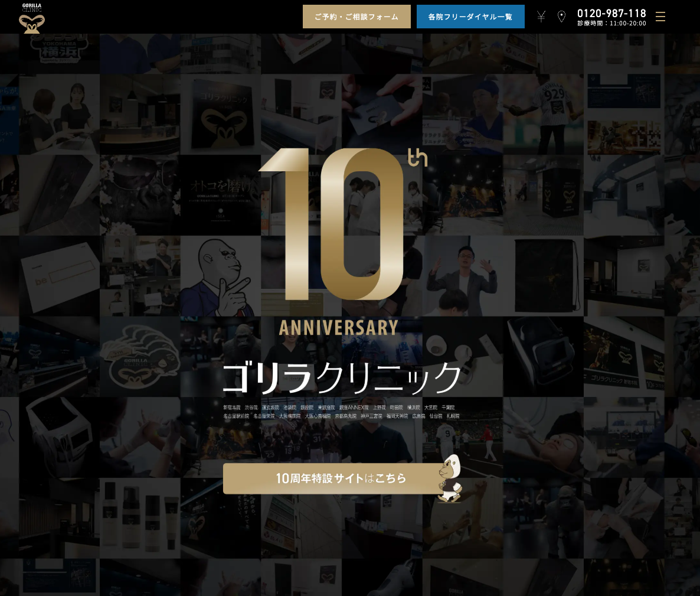The image size is (700, 596).
Task: Select 仙台院 in the clinic list
Action: click(436, 416)
